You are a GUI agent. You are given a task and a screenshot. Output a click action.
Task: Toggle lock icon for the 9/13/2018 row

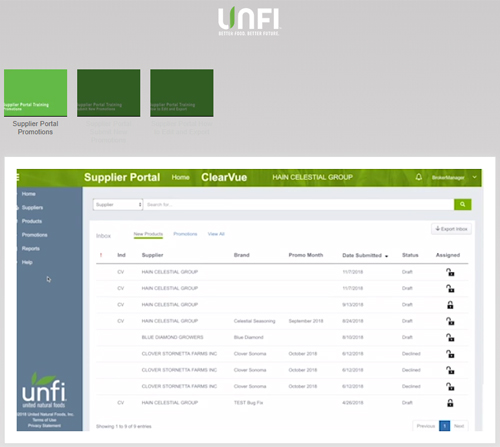(450, 305)
